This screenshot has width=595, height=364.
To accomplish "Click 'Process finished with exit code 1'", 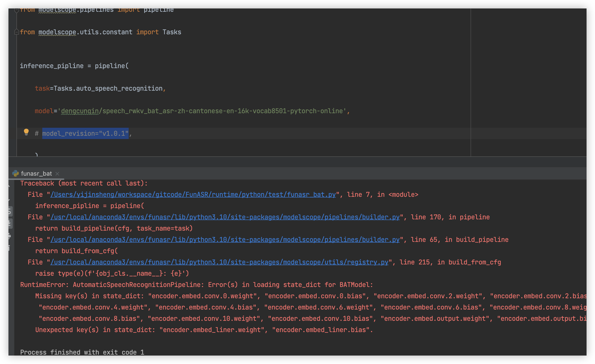I will pyautogui.click(x=82, y=352).
